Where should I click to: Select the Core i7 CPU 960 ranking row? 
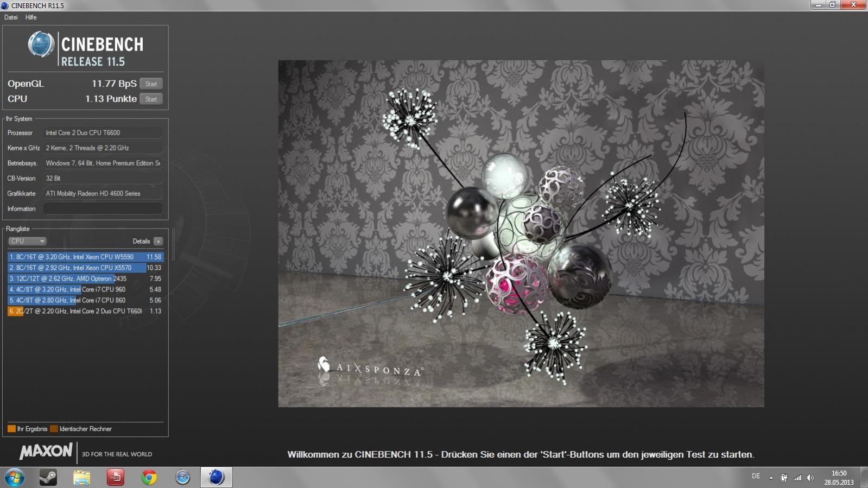(85, 289)
